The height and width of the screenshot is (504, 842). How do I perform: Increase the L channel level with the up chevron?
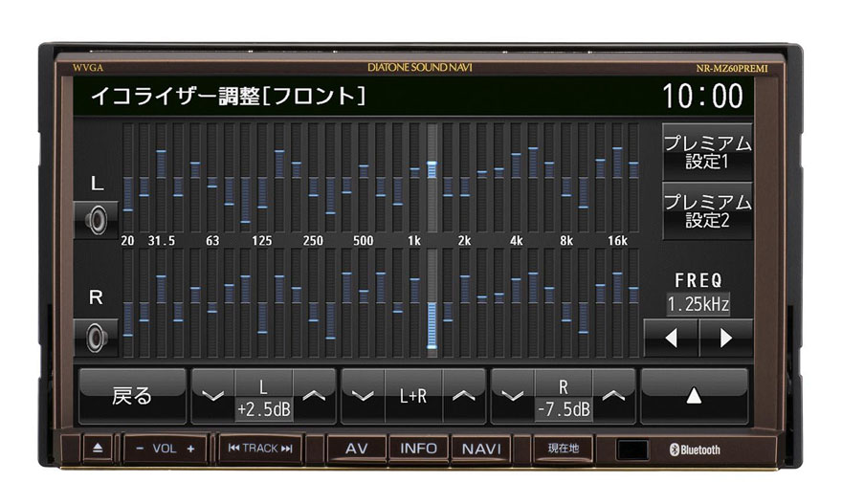pos(314,396)
